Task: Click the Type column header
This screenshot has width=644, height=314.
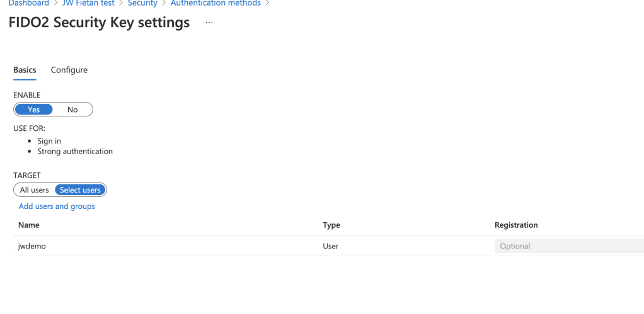Action: click(331, 225)
